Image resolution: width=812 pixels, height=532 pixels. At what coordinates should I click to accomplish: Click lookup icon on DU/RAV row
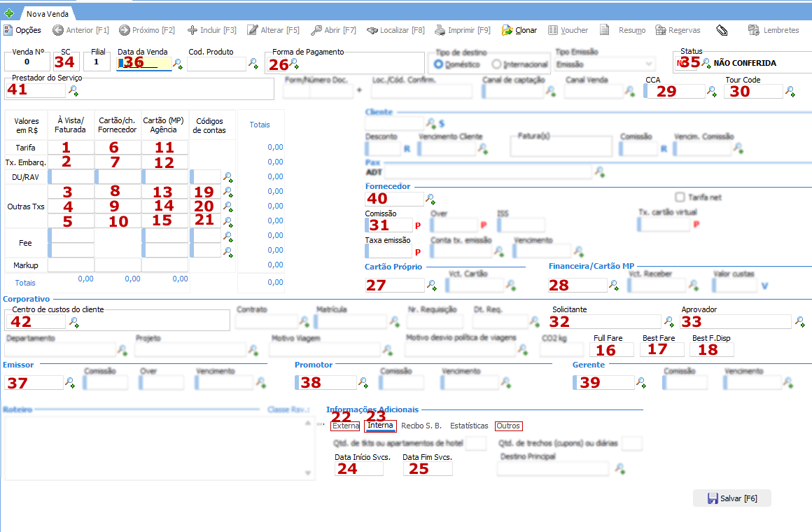click(228, 177)
